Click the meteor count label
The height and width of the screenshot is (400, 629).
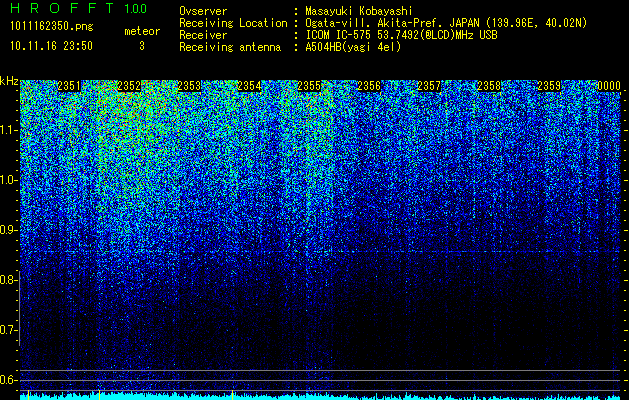pyautogui.click(x=142, y=31)
